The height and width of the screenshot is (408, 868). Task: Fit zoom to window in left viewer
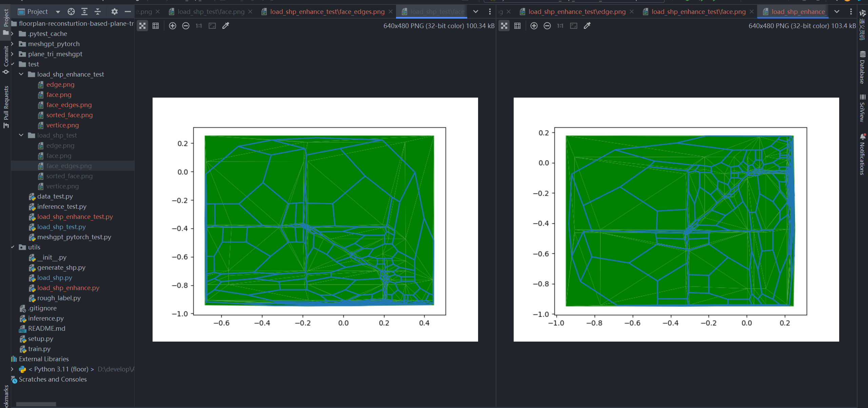click(212, 26)
